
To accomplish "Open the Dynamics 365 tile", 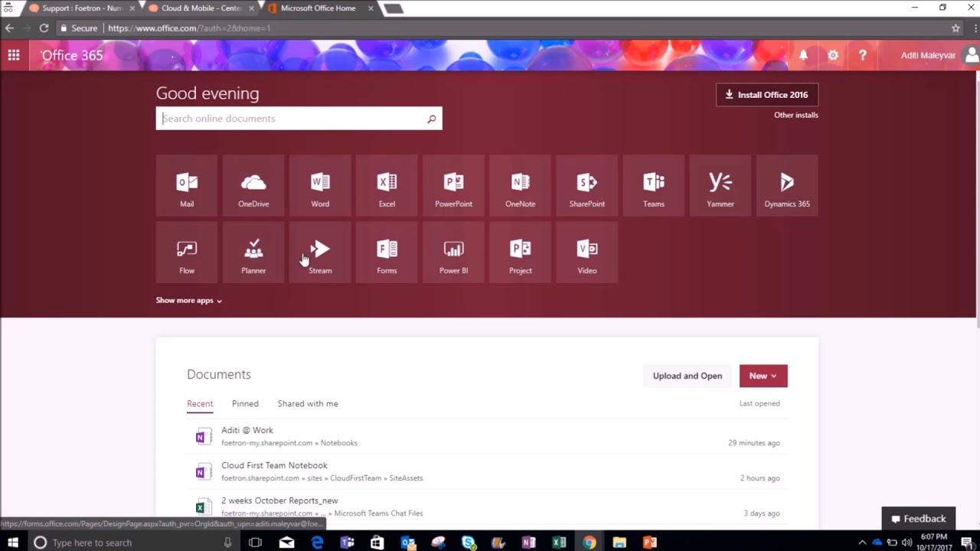I will point(786,186).
